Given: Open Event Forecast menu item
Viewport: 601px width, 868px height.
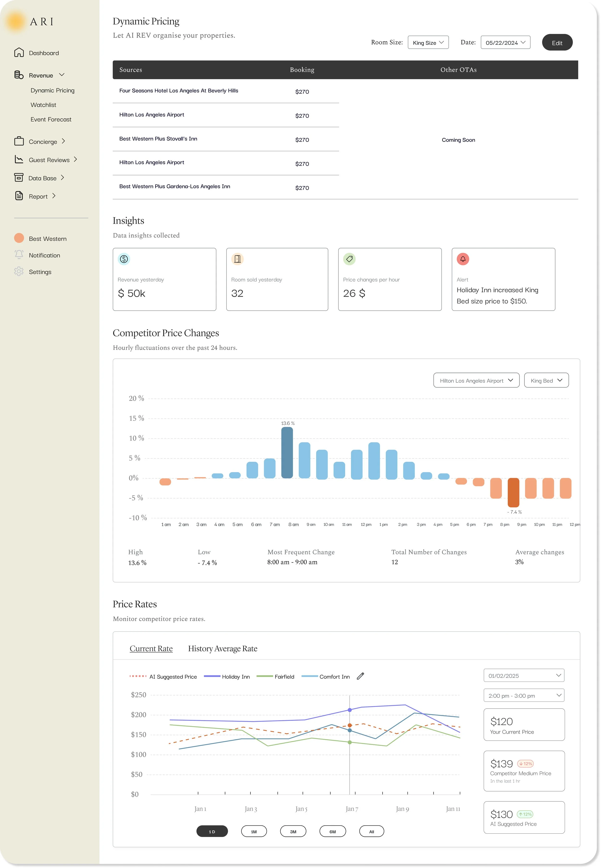Looking at the screenshot, I should [51, 119].
